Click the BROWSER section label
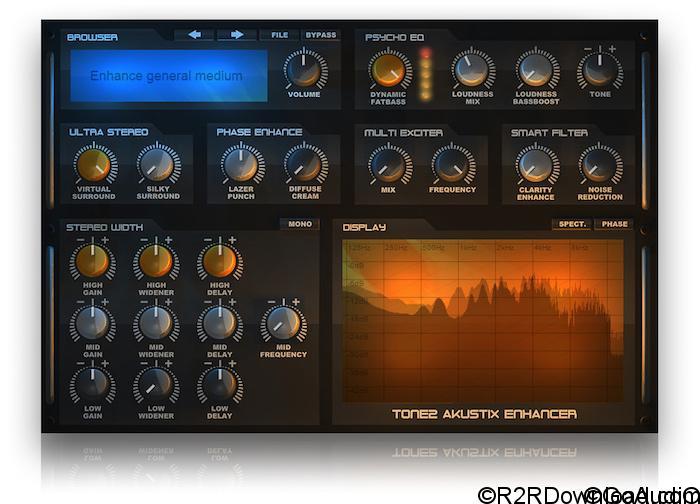Image resolution: width=700 pixels, height=504 pixels. pos(92,37)
